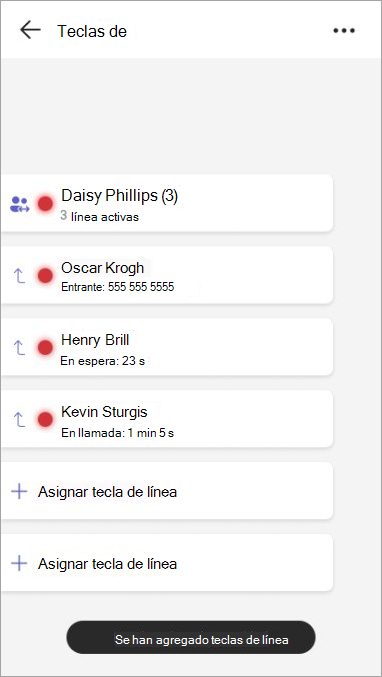Click plus icon on first Asignar tecla row
Screen dimensions: 382x677
tap(19, 491)
